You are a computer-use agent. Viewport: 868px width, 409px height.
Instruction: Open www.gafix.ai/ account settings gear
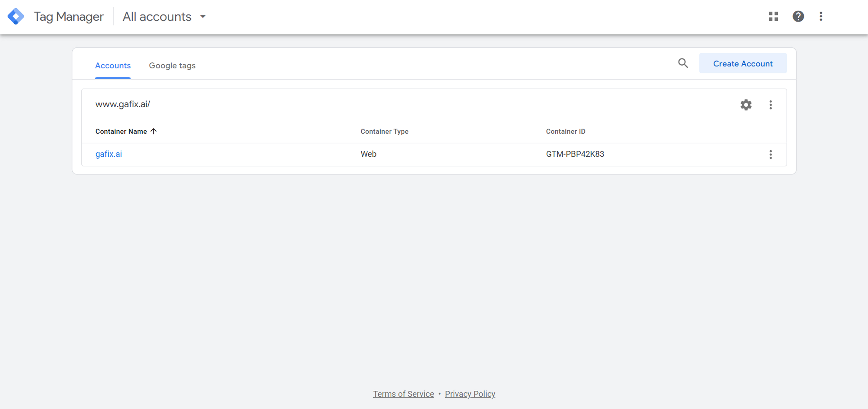[x=746, y=105]
